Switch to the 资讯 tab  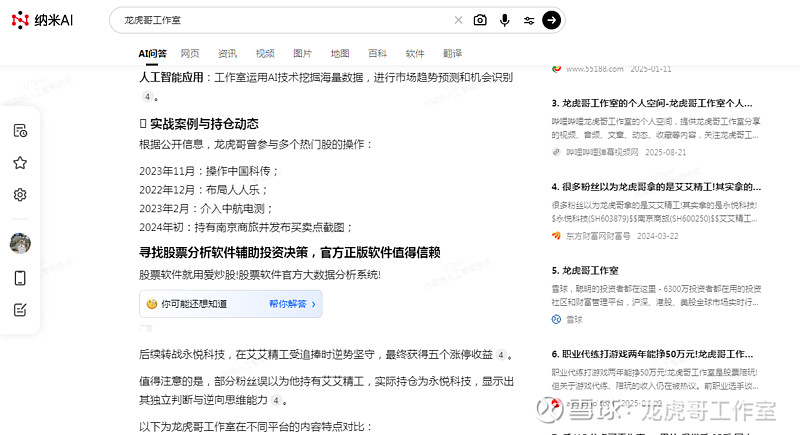[227, 53]
